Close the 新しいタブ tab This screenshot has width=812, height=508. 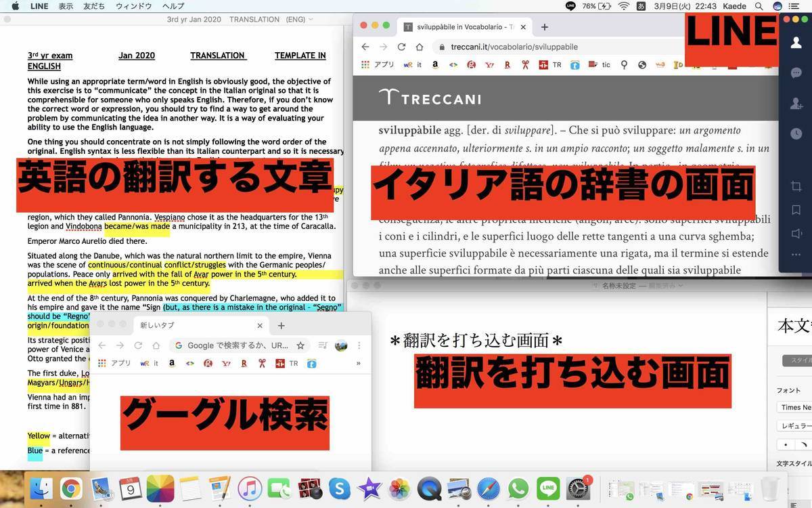coord(259,326)
